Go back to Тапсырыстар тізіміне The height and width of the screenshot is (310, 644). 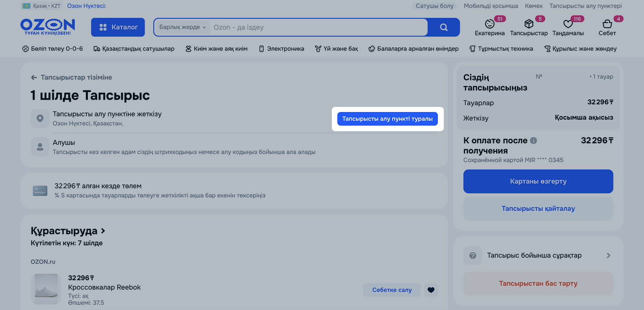(x=71, y=77)
